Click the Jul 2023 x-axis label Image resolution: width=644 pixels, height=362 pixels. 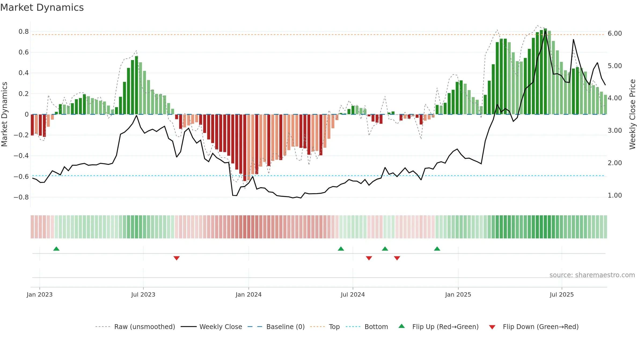coord(143,294)
